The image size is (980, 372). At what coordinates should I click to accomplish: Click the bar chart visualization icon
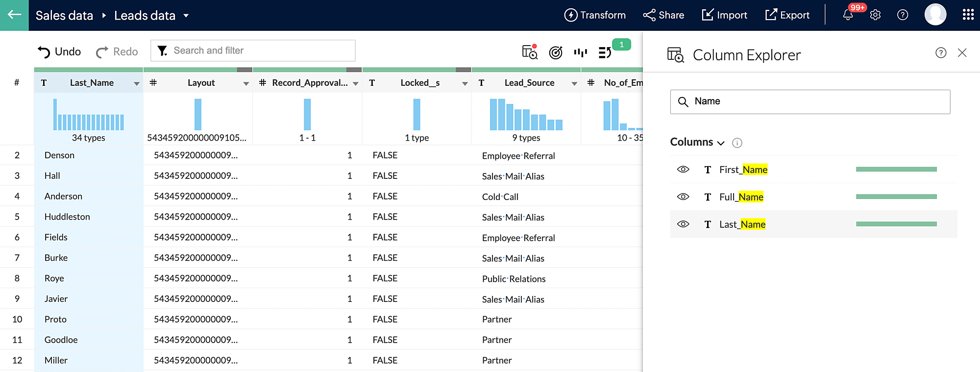point(580,52)
